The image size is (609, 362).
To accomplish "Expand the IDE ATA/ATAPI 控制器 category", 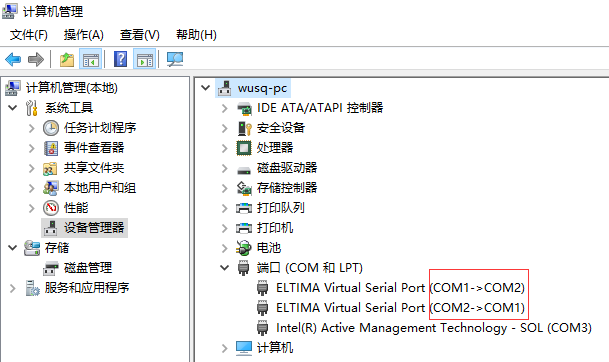I will tap(224, 108).
